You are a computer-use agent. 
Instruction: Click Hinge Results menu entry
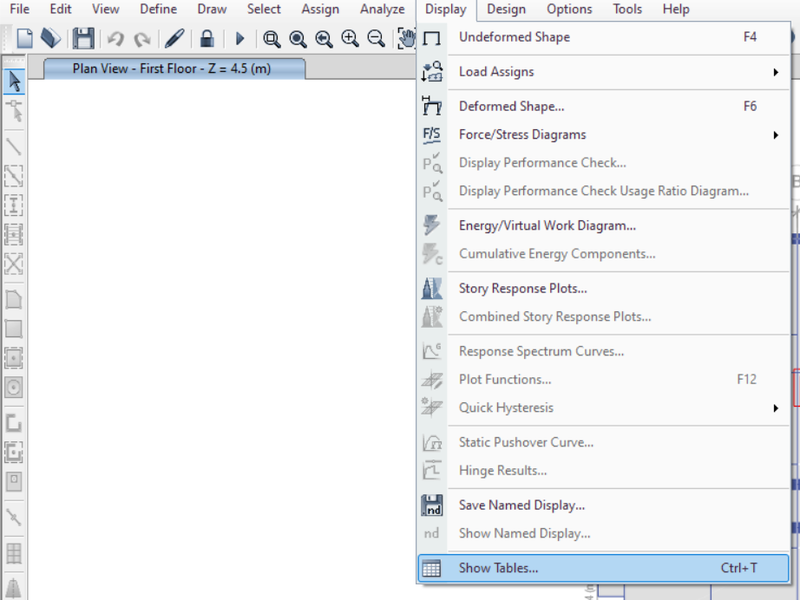click(x=604, y=470)
